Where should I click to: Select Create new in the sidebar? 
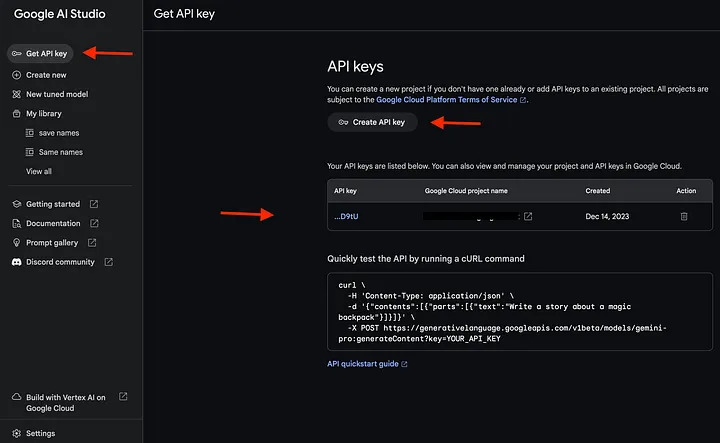[46, 75]
